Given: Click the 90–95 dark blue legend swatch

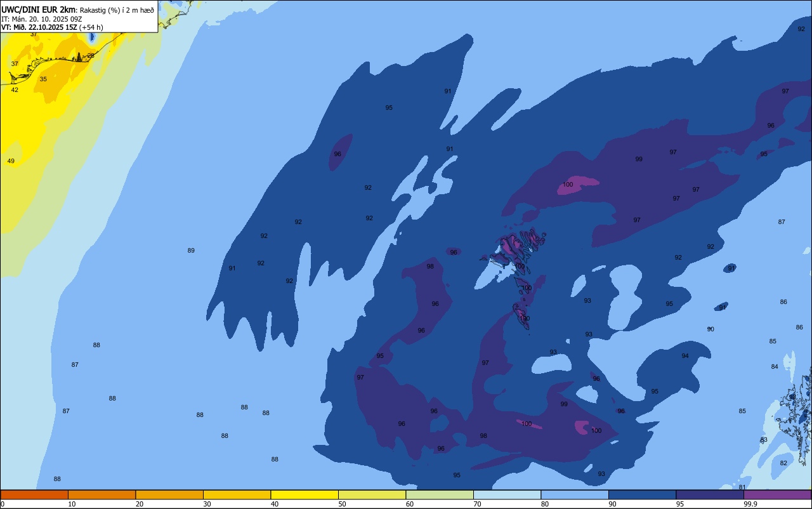Looking at the screenshot, I should point(642,494).
